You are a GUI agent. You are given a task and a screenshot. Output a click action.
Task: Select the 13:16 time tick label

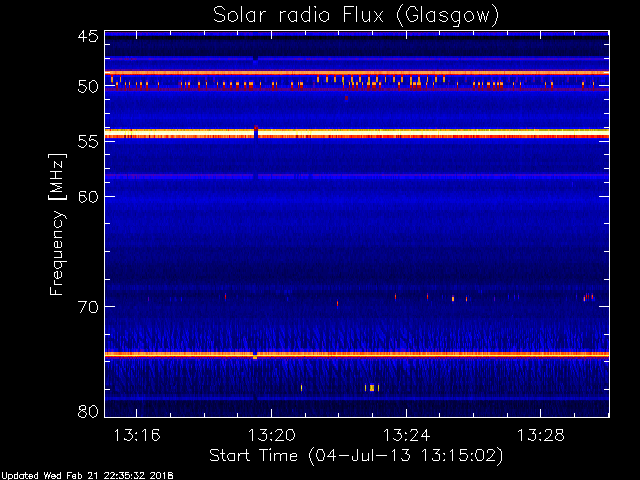tap(136, 435)
